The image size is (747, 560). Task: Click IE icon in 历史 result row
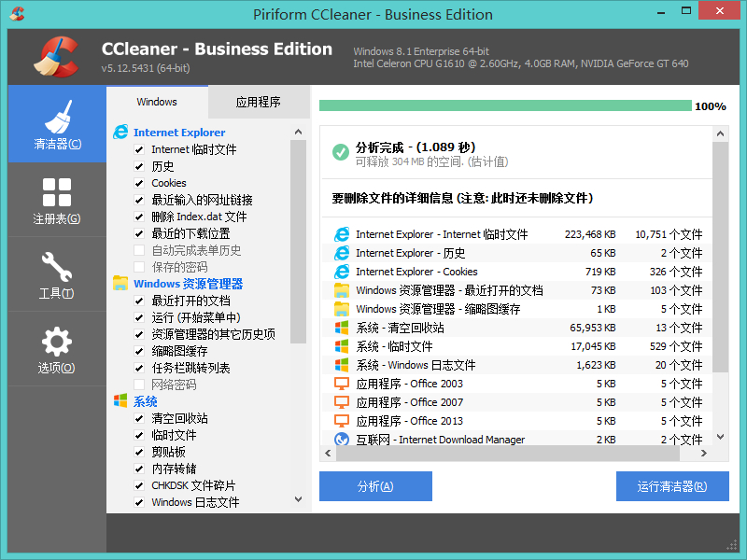coord(342,253)
